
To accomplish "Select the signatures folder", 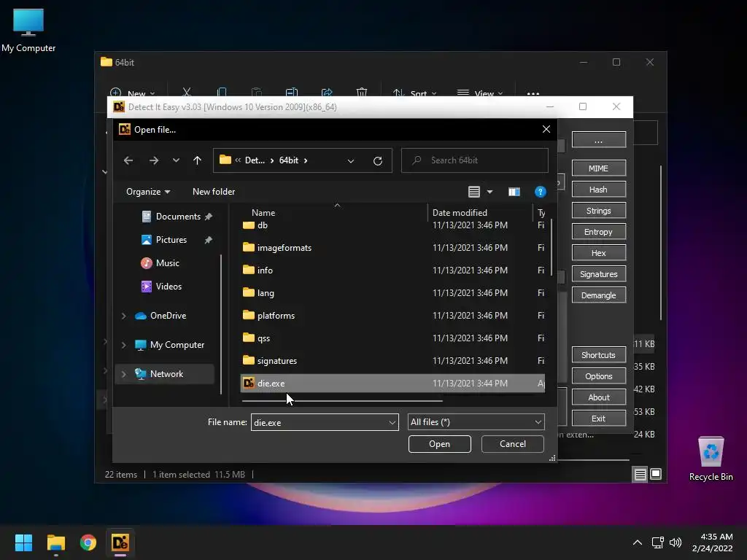I will point(392,360).
